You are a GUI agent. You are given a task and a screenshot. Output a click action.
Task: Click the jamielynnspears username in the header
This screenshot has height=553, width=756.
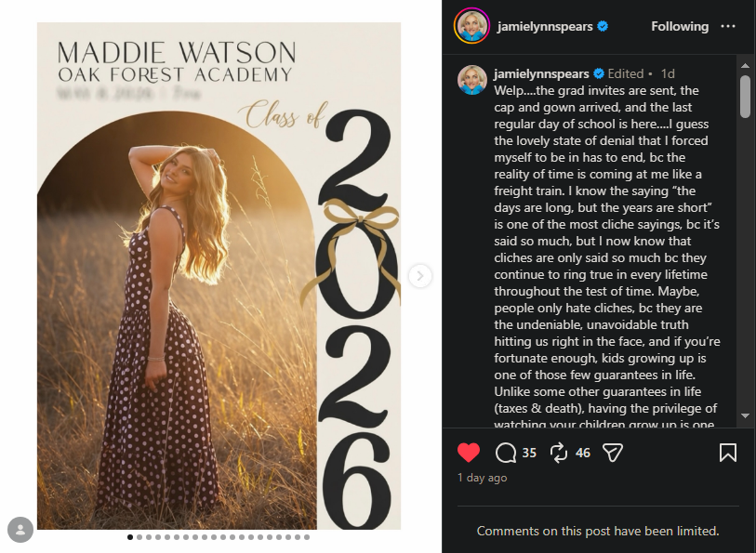tap(545, 27)
